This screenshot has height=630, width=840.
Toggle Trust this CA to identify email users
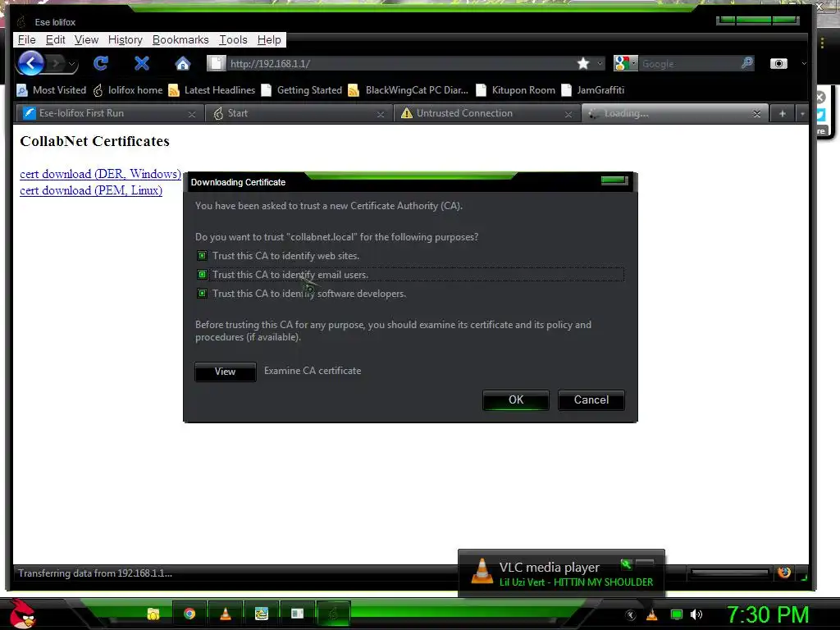click(202, 274)
